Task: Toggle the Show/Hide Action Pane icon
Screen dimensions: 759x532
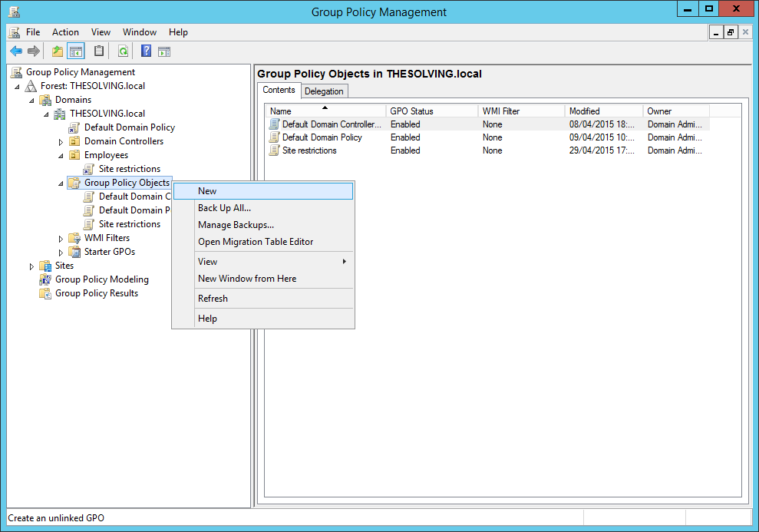Action: 164,51
